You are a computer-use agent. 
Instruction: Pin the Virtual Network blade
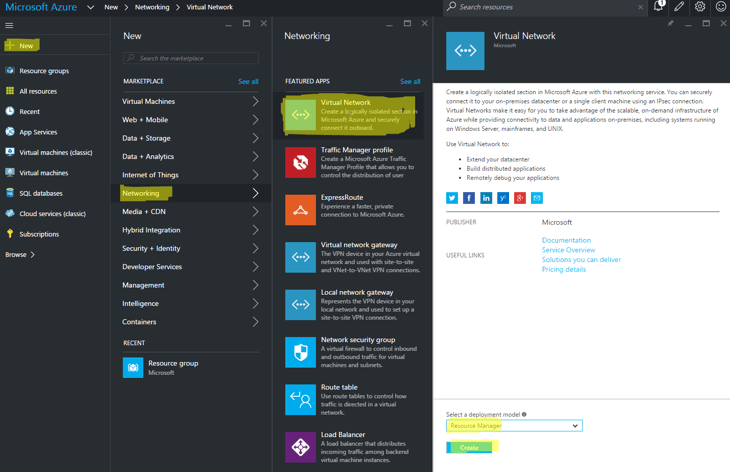[x=670, y=23]
